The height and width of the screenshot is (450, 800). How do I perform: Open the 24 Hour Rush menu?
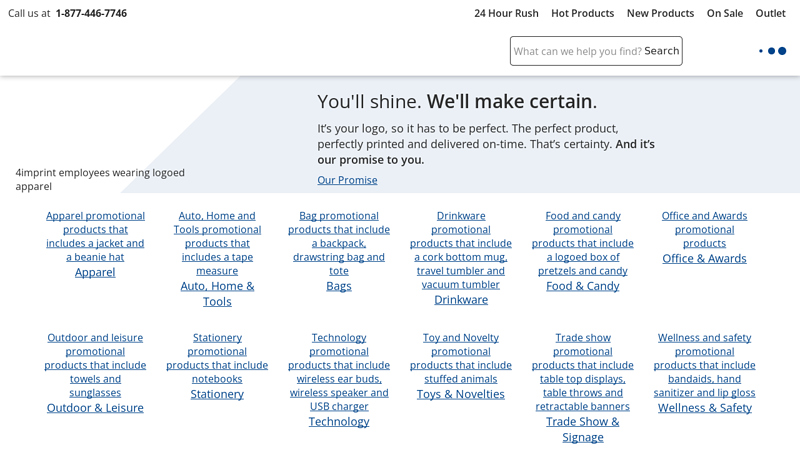click(x=506, y=13)
